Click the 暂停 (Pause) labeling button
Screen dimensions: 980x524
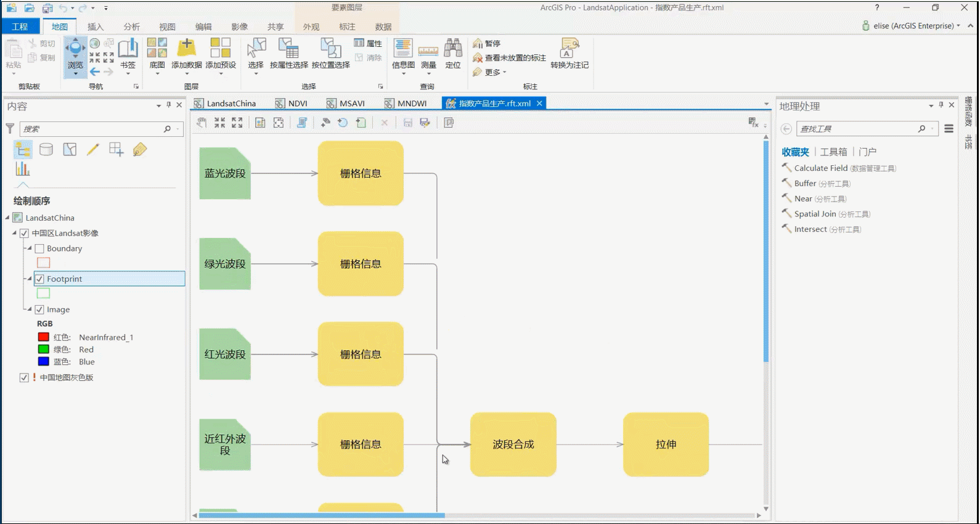click(x=487, y=43)
